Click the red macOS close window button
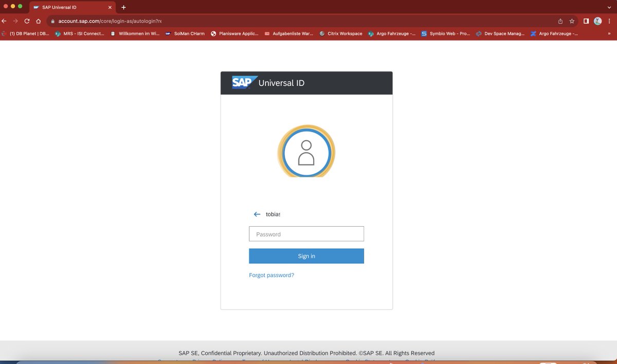The image size is (617, 364). 6,6
